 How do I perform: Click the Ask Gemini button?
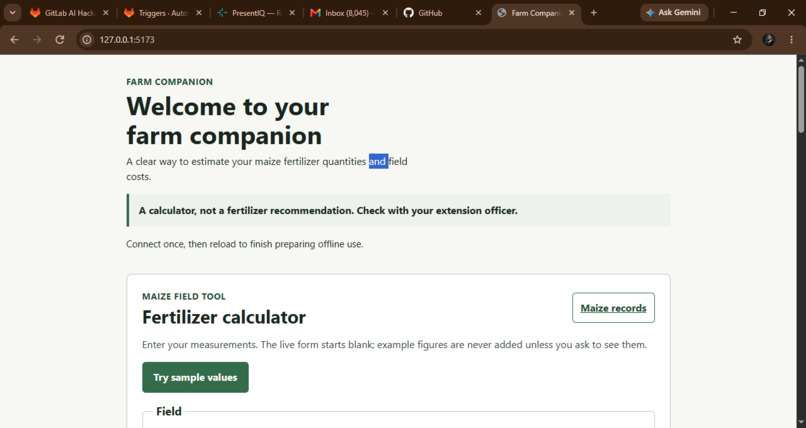coord(674,13)
